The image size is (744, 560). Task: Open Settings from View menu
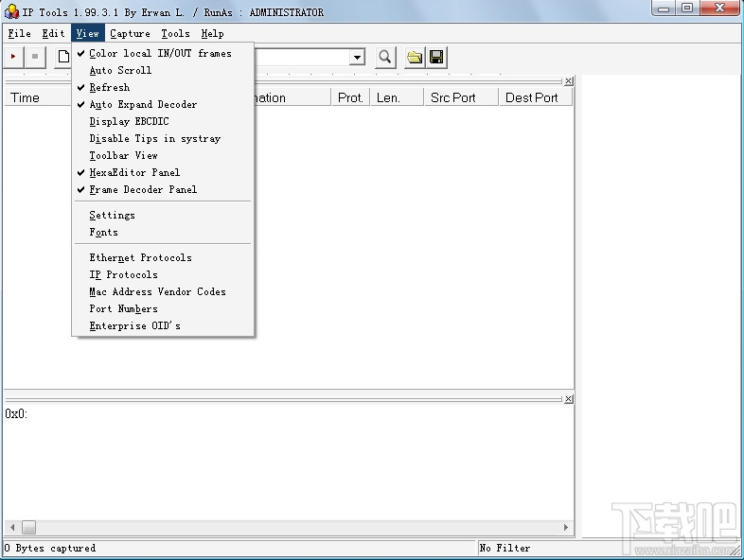click(162, 216)
